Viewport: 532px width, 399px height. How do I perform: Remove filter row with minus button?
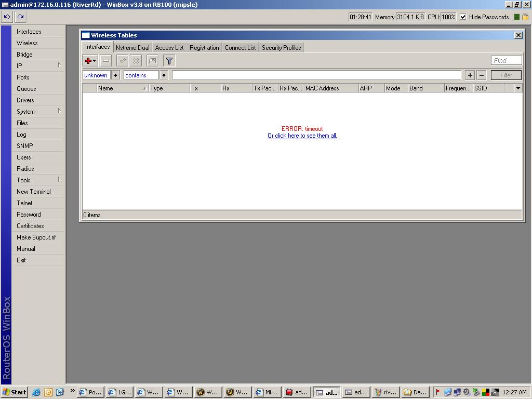point(482,75)
